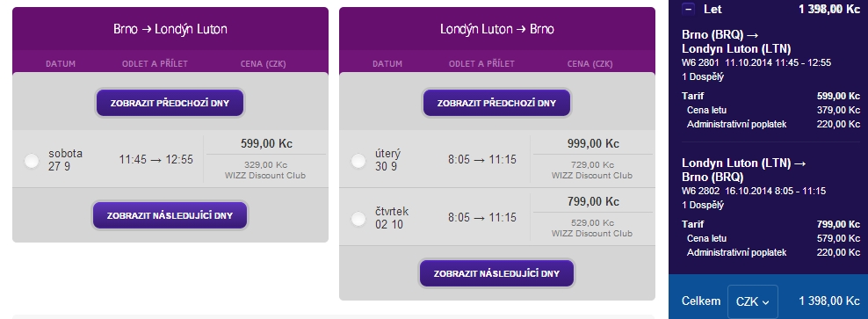The height and width of the screenshot is (319, 868).
Task: Show following days for Luton to Brno
Action: (496, 273)
